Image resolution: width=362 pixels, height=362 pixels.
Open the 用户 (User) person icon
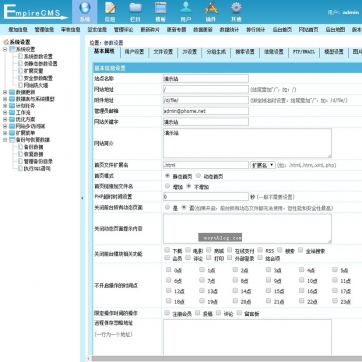click(186, 8)
